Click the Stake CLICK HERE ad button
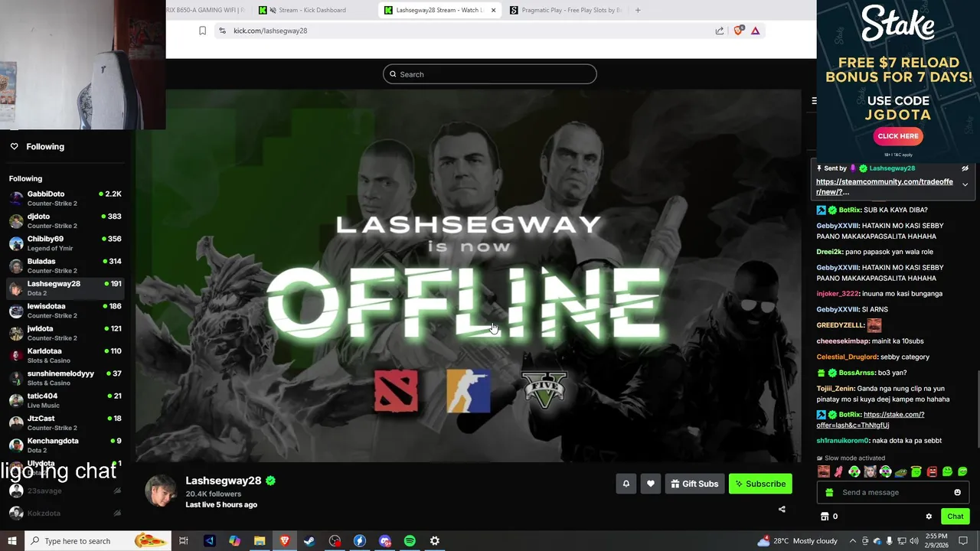The width and height of the screenshot is (980, 551). tap(897, 136)
